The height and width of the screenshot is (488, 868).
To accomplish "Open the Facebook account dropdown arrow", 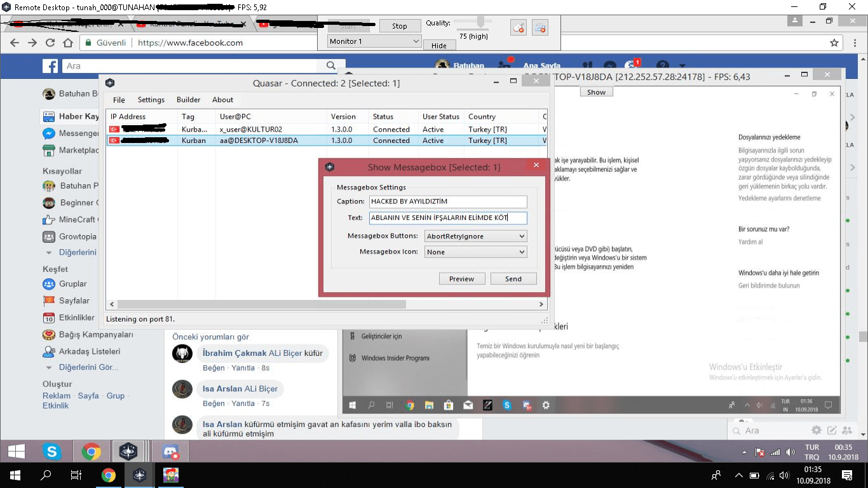I will point(682,65).
